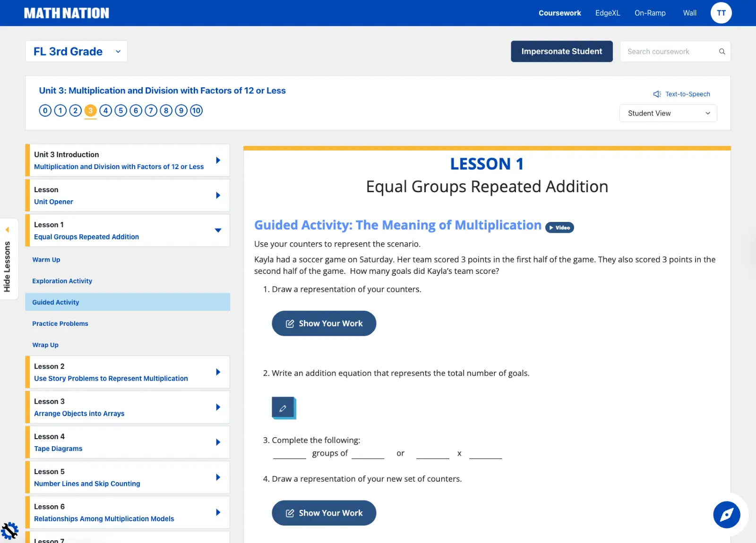
Task: Click the search magnifier icon
Action: 722,51
